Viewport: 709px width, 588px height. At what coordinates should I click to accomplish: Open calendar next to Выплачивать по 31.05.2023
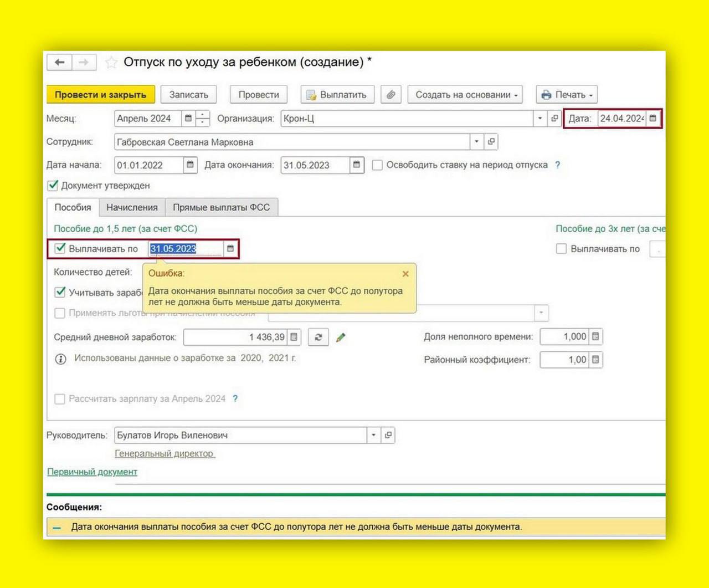pyautogui.click(x=230, y=249)
